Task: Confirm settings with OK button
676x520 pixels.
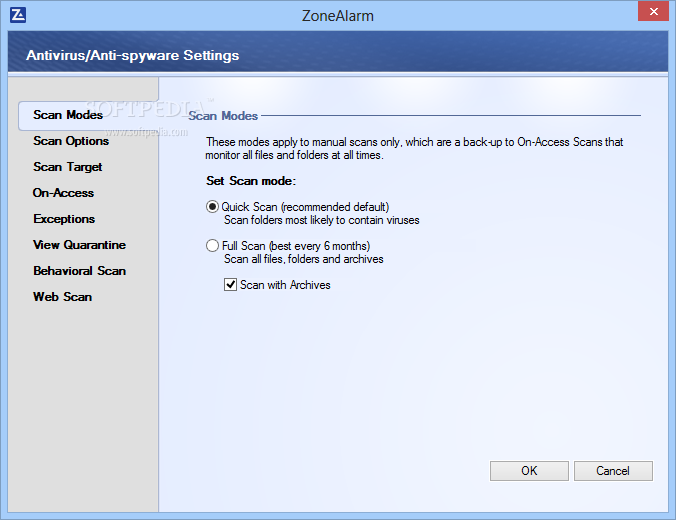Action: coord(529,471)
